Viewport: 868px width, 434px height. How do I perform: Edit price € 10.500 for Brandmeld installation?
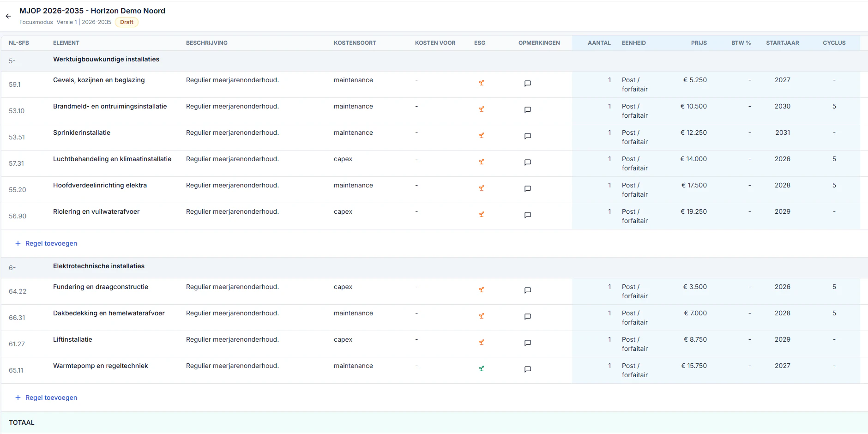pos(693,106)
